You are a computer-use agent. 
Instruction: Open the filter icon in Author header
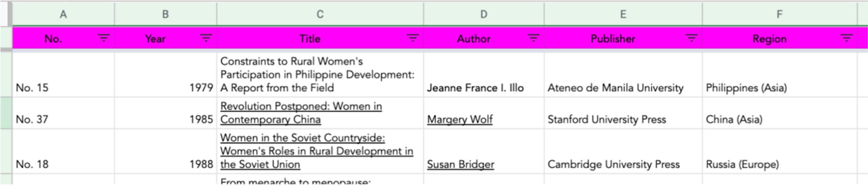(x=533, y=38)
